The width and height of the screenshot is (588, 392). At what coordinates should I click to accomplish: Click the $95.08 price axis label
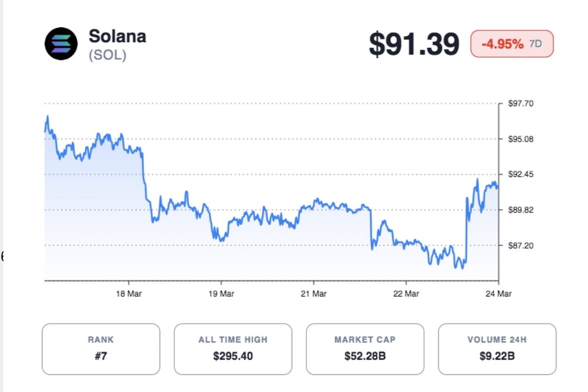[521, 139]
